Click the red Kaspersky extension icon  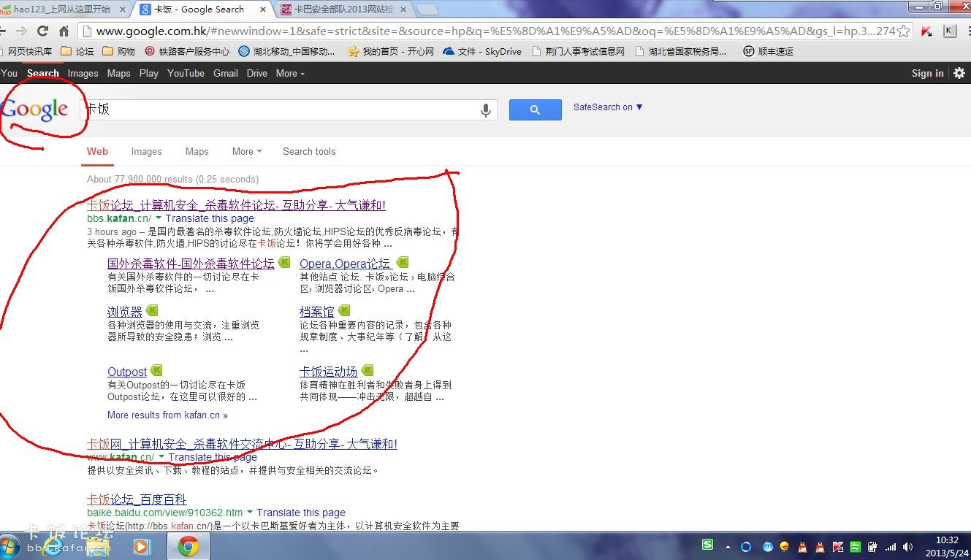(x=926, y=31)
